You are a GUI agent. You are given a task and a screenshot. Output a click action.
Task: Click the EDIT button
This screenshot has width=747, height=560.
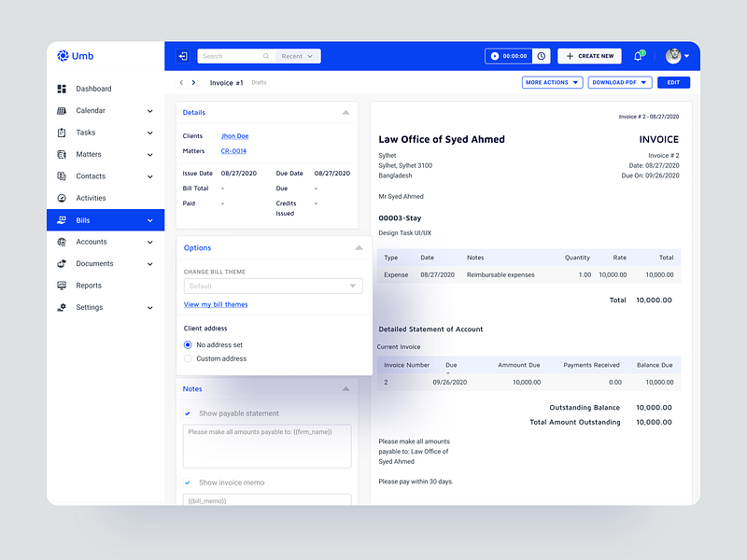(673, 82)
